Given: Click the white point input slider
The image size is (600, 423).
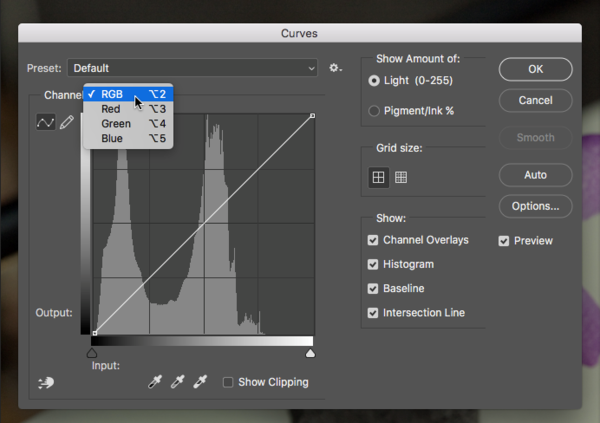Looking at the screenshot, I should [310, 353].
